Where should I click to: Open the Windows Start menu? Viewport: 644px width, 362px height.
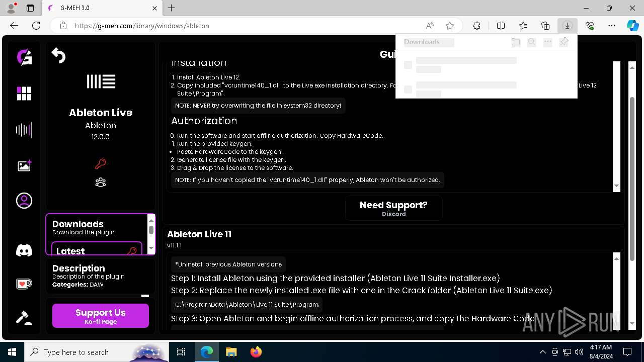[x=12, y=352]
